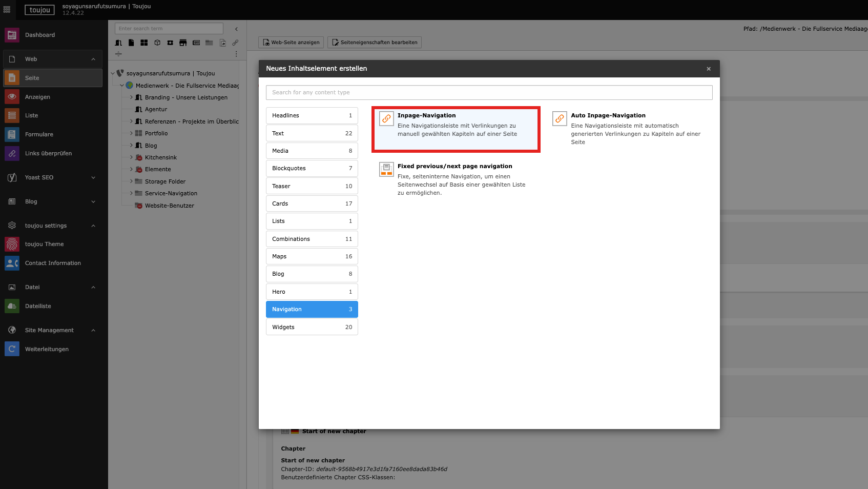Expand the Yoast SEO sidebar section

coord(93,177)
